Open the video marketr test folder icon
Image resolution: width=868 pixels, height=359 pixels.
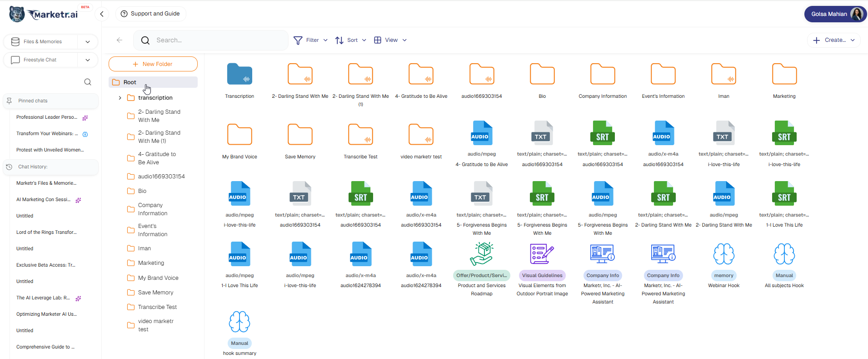pos(421,135)
